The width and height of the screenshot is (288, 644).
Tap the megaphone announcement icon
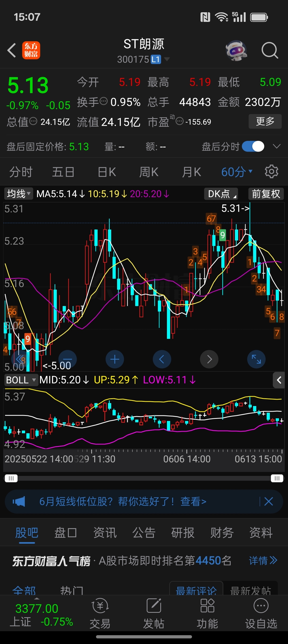19,502
